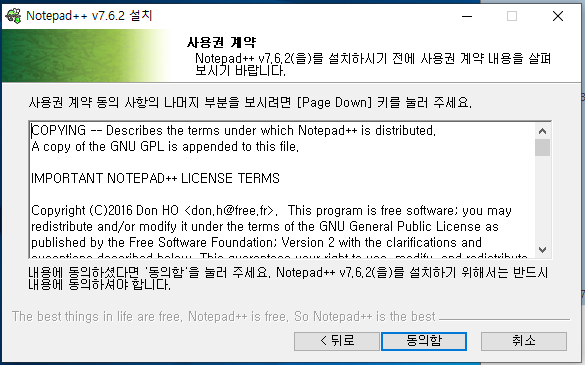Click the 사용권 계약 heading text
This screenshot has height=365, width=585.
[x=221, y=43]
